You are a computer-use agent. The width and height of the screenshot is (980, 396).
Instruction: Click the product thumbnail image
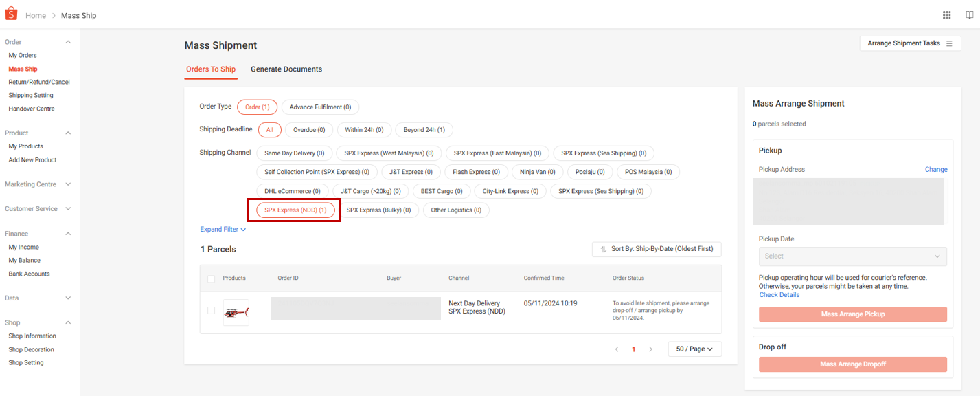coord(236,312)
